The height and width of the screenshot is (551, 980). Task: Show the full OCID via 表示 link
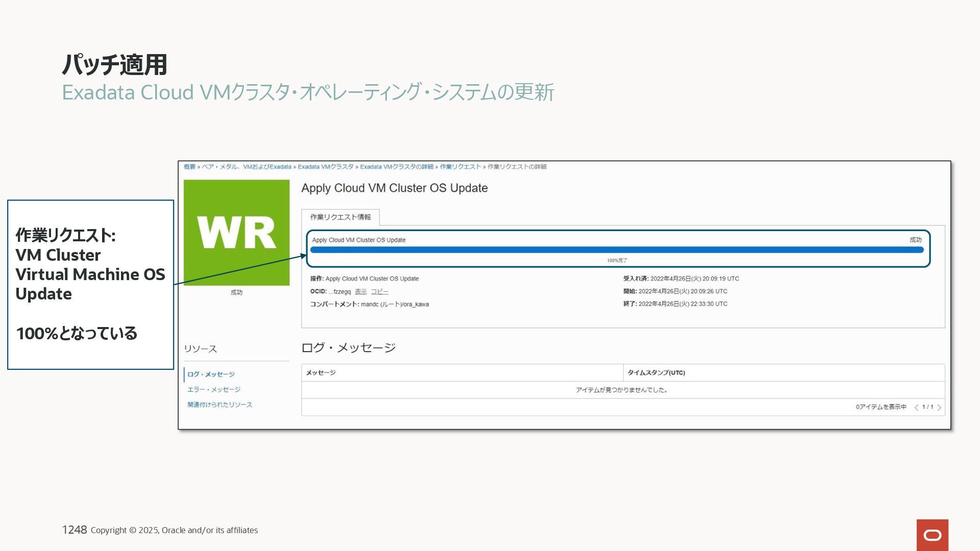[x=360, y=292]
